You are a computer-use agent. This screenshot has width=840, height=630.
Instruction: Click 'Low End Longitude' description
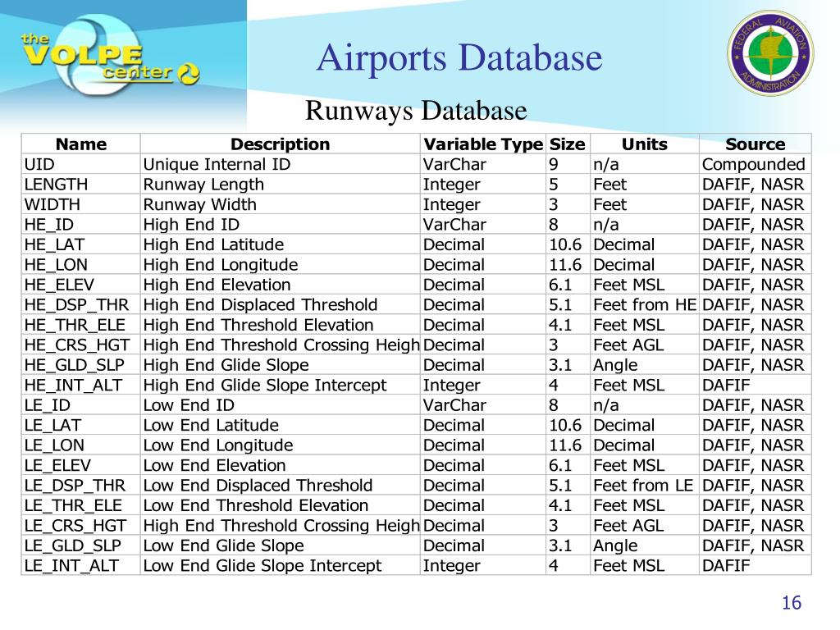coord(281,445)
